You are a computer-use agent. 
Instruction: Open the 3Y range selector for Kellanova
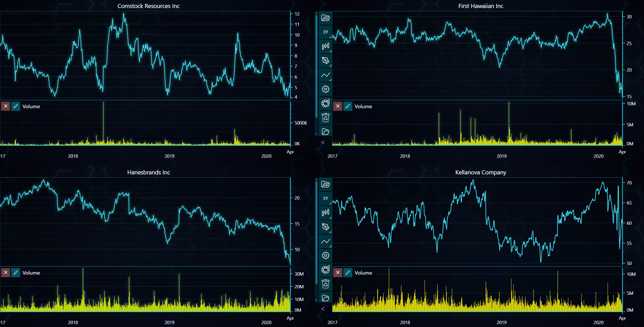click(x=325, y=198)
